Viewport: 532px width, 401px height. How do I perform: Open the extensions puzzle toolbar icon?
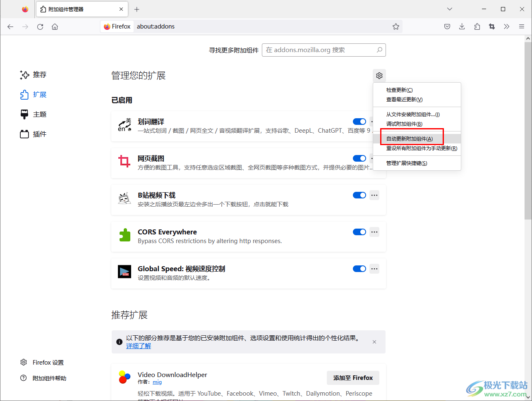coord(477,26)
